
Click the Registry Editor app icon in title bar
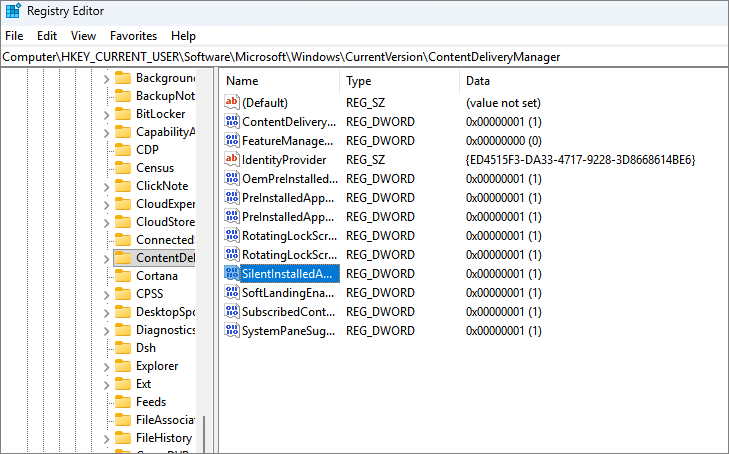[12, 13]
